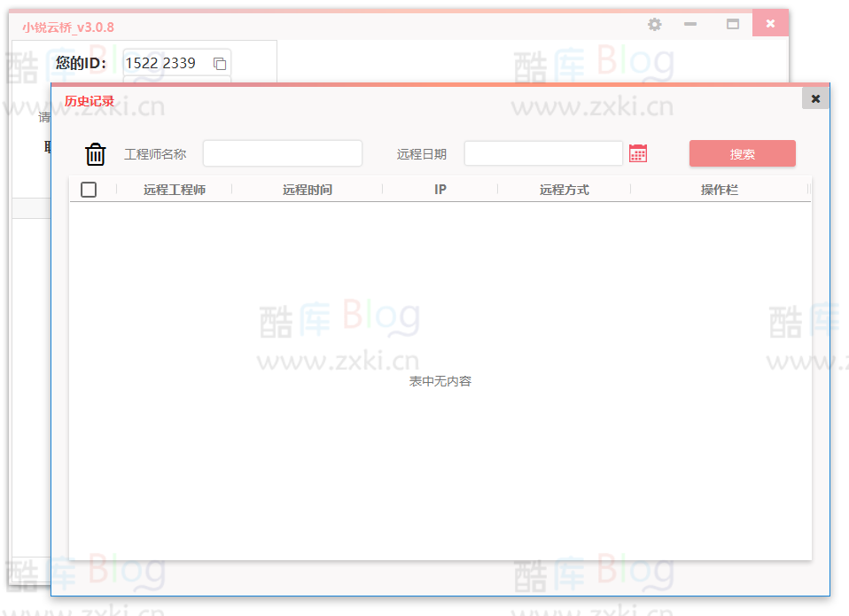Click the 工程师名称 input field
The height and width of the screenshot is (616, 849).
tap(282, 152)
